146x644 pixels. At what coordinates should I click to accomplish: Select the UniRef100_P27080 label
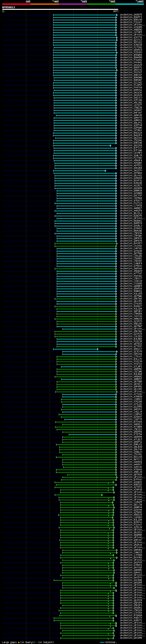coord(131,158)
